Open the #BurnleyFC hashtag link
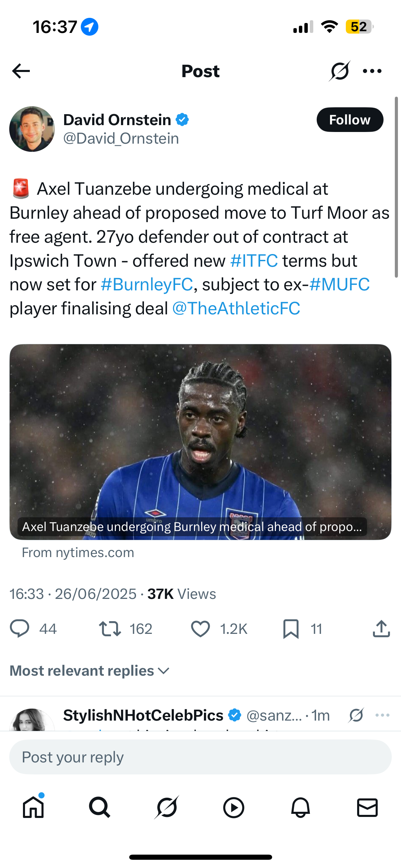Screen dimensions: 401x868 click(x=147, y=285)
